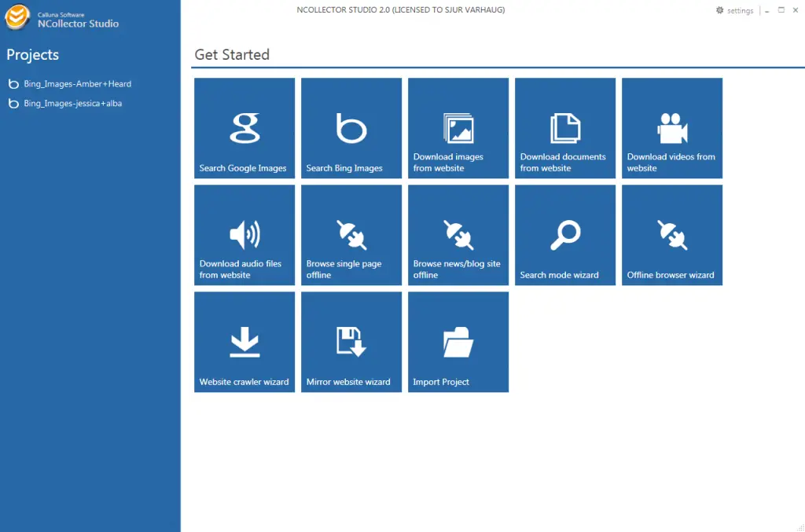
Task: Start the Website crawler wizard
Action: click(244, 342)
